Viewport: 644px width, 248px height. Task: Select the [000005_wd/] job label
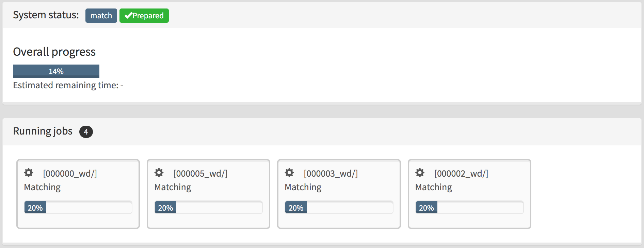tap(200, 174)
